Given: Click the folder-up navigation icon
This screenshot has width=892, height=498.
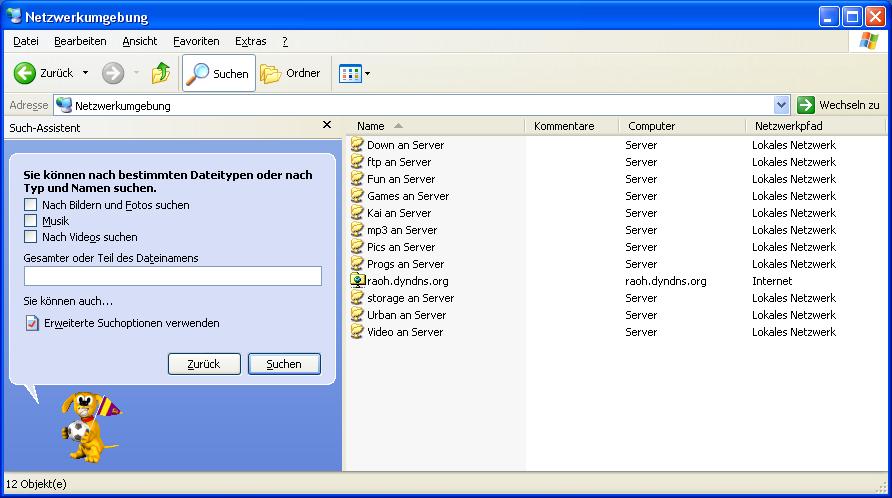Looking at the screenshot, I should click(x=160, y=73).
